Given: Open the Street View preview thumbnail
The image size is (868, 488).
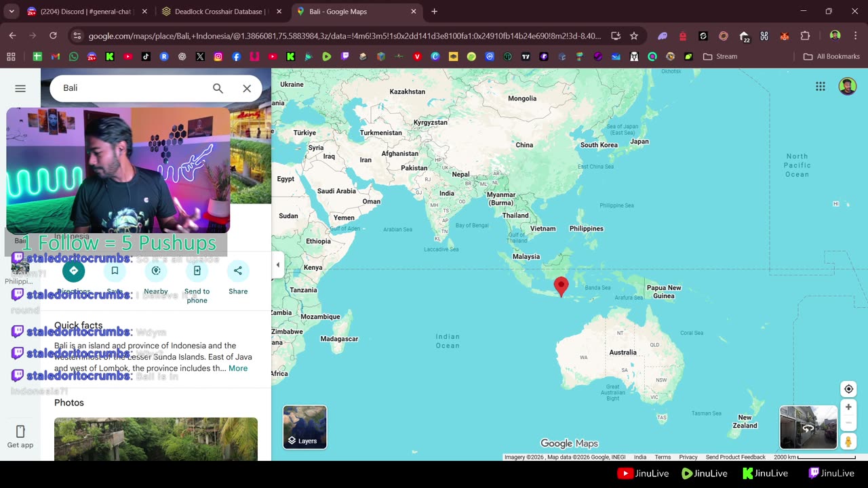Looking at the screenshot, I should 808,427.
